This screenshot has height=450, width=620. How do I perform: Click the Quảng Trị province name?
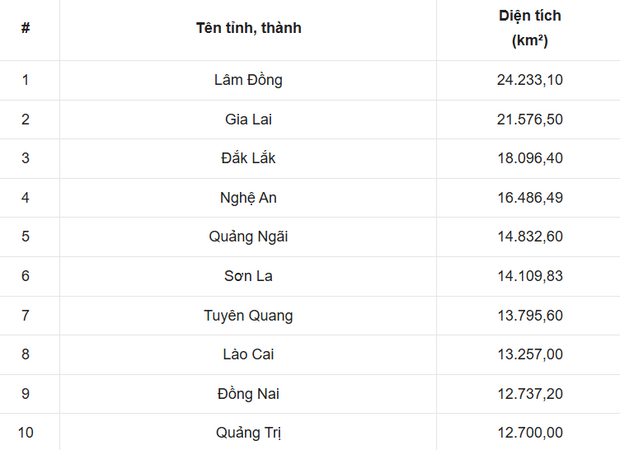tap(248, 433)
